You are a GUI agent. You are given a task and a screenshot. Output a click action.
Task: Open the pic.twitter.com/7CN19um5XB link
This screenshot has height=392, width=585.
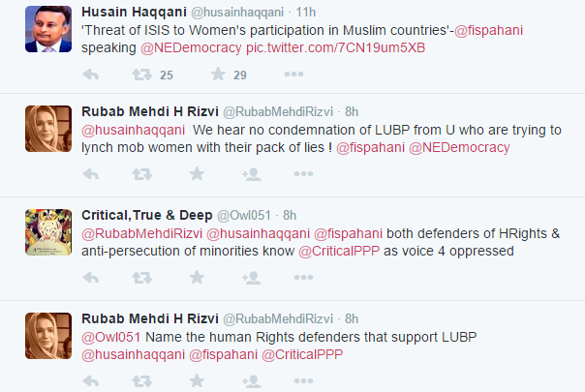tap(335, 48)
